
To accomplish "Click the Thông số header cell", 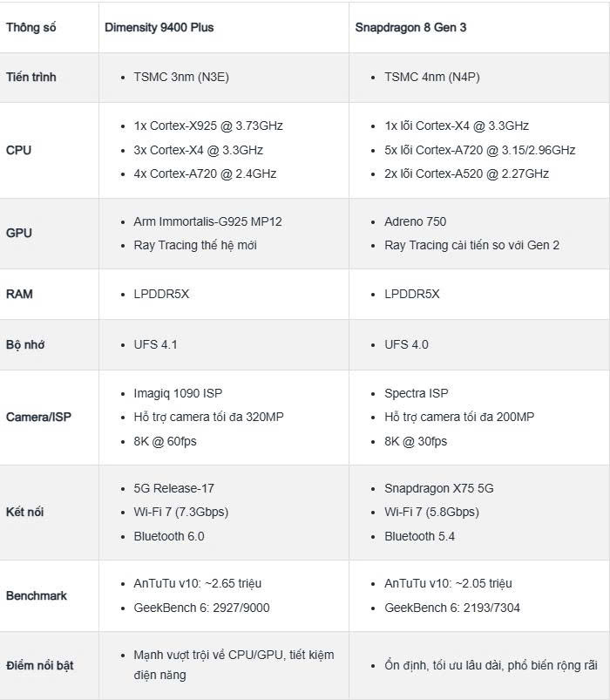I will [31, 27].
